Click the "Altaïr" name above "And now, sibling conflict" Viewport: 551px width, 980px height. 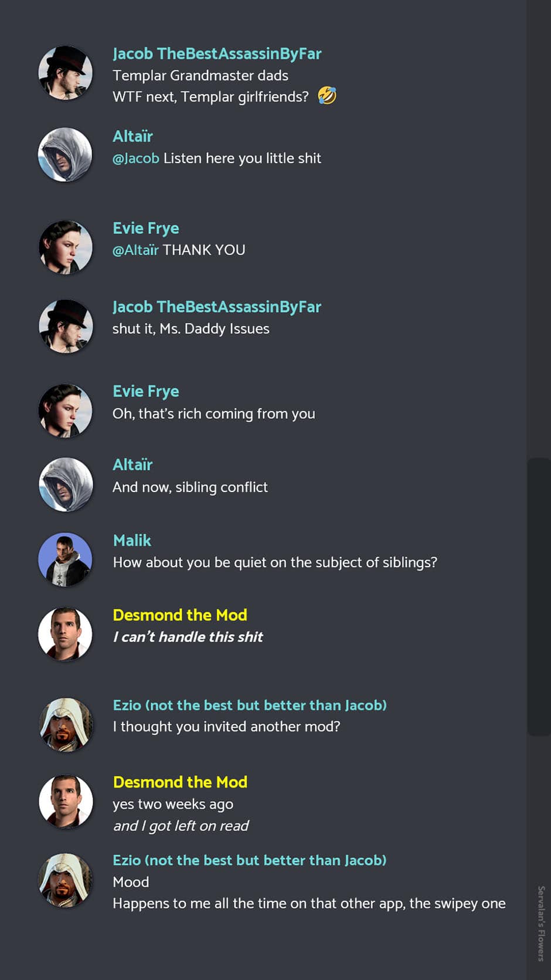(x=132, y=464)
